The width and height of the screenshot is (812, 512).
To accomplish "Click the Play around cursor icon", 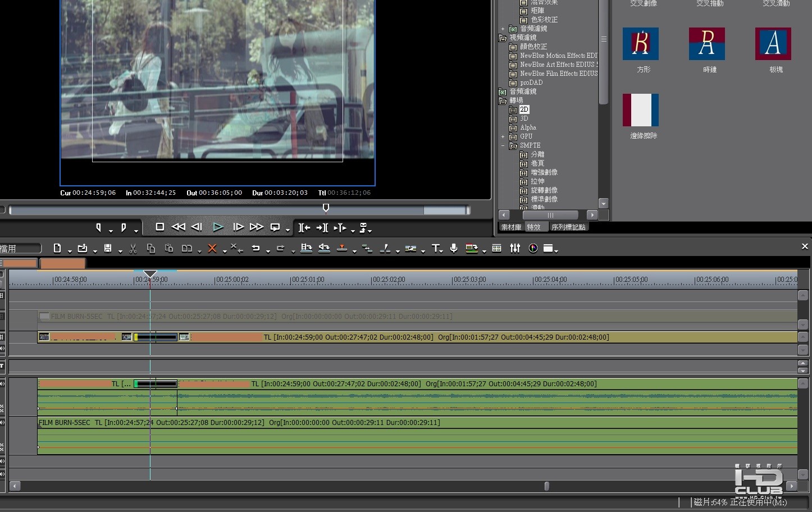I will pyautogui.click(x=340, y=227).
